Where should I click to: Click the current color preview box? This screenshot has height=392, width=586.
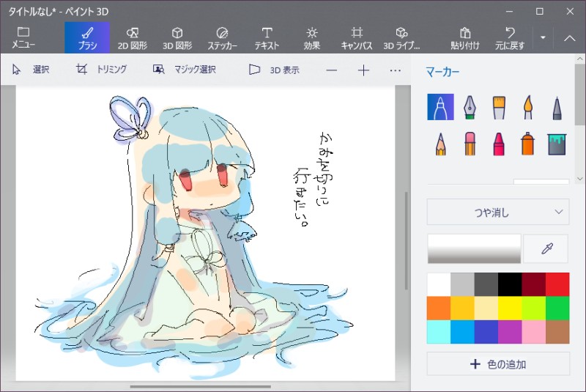[x=474, y=249]
